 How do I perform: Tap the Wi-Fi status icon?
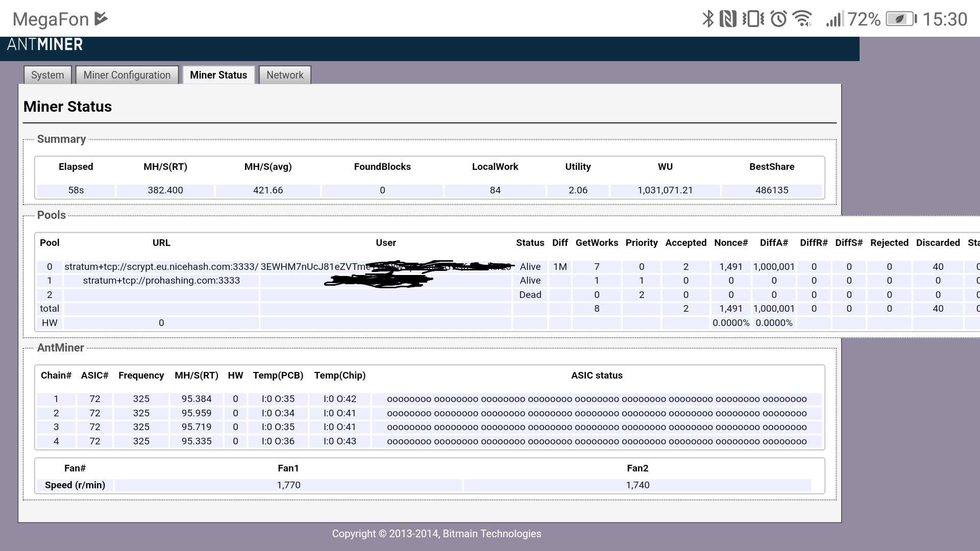(802, 19)
